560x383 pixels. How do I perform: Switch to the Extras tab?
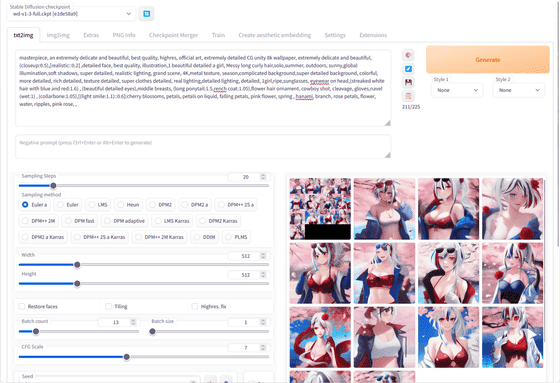click(91, 35)
